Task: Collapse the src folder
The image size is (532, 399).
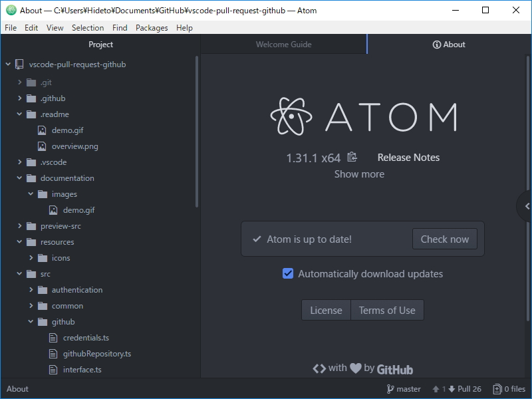Action: pos(19,273)
